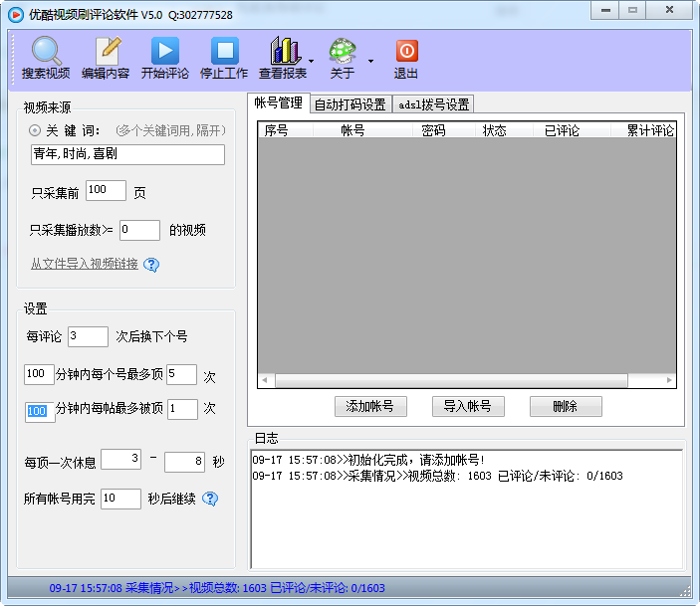Click the red 退出 power icon
The height and width of the screenshot is (606, 700).
[406, 51]
